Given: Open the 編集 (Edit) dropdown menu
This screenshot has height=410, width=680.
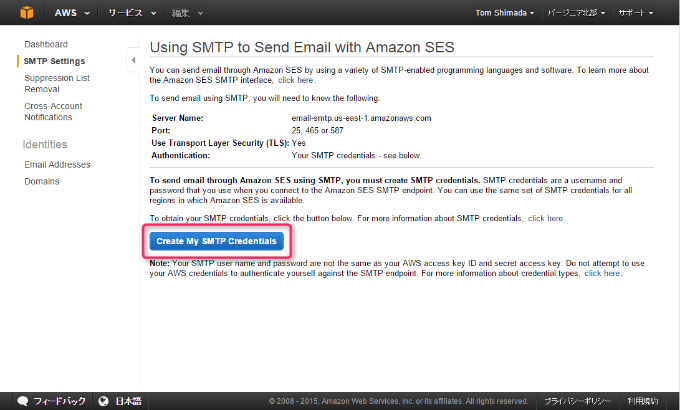Looking at the screenshot, I should click(187, 13).
